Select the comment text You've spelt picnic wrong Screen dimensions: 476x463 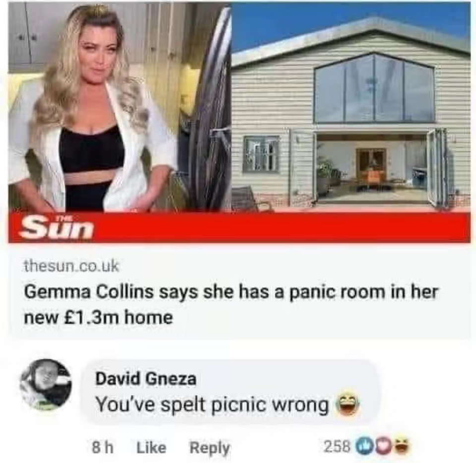[212, 405]
